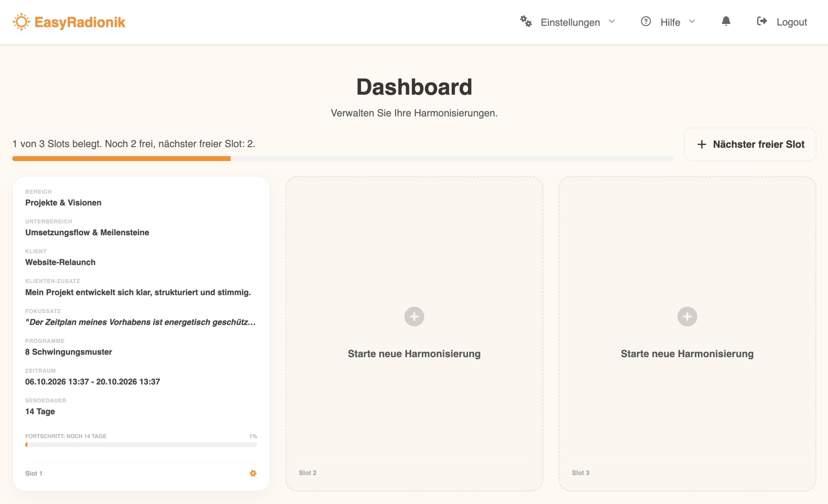Click the EasyRadionik brand name
Screen dimensions: 828x504
(x=80, y=22)
